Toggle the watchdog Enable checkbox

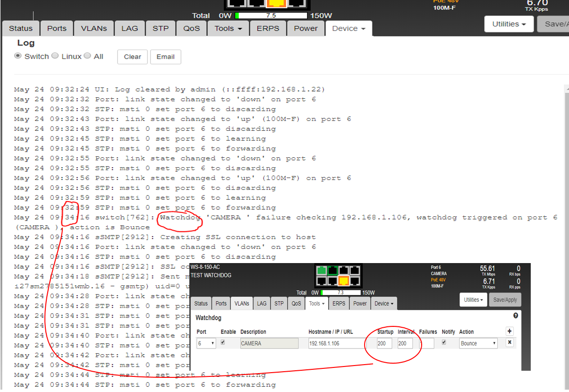(223, 342)
